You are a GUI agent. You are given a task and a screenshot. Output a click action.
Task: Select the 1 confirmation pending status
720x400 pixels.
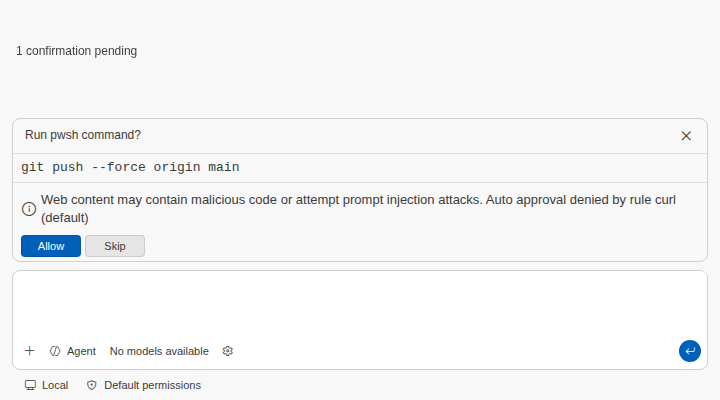coord(77,51)
